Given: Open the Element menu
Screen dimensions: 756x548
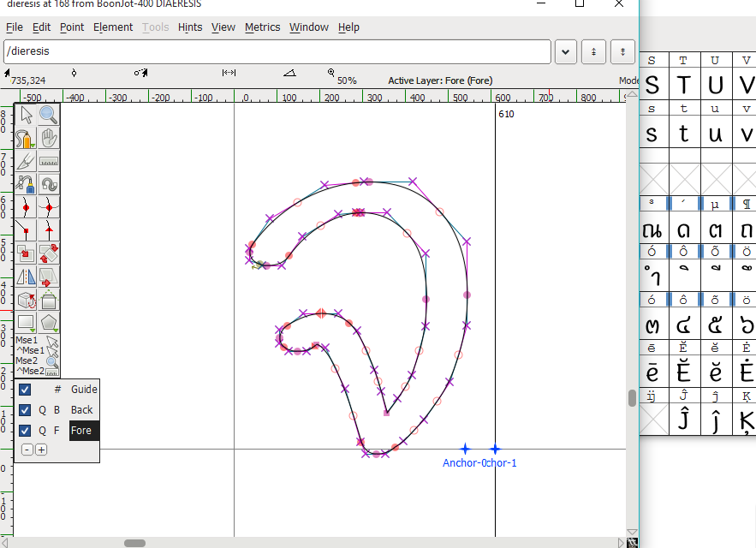Looking at the screenshot, I should 113,27.
